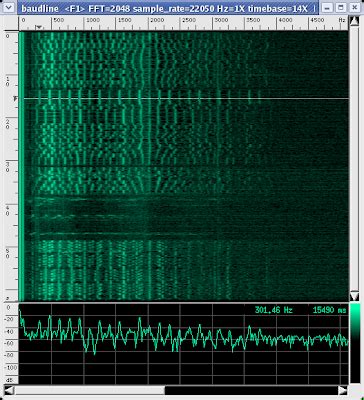Open the window menu arrow left of title
The width and height of the screenshot is (364, 400).
pyautogui.click(x=9, y=7)
